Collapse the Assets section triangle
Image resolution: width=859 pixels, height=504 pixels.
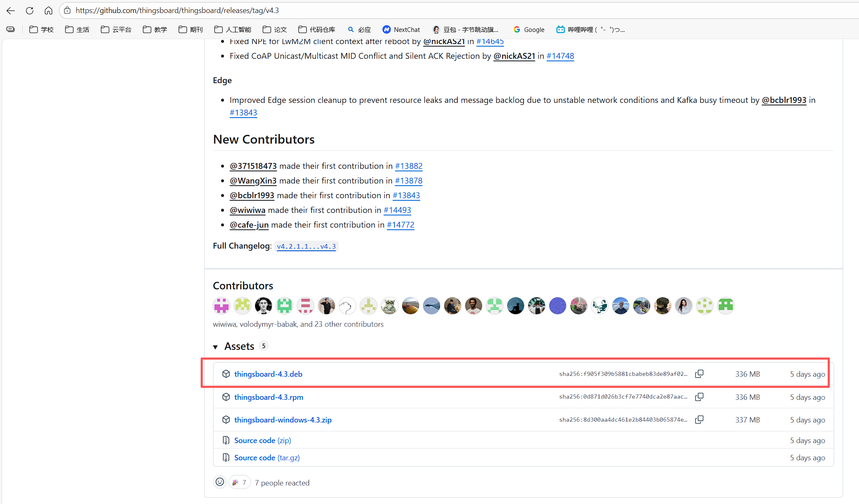216,347
